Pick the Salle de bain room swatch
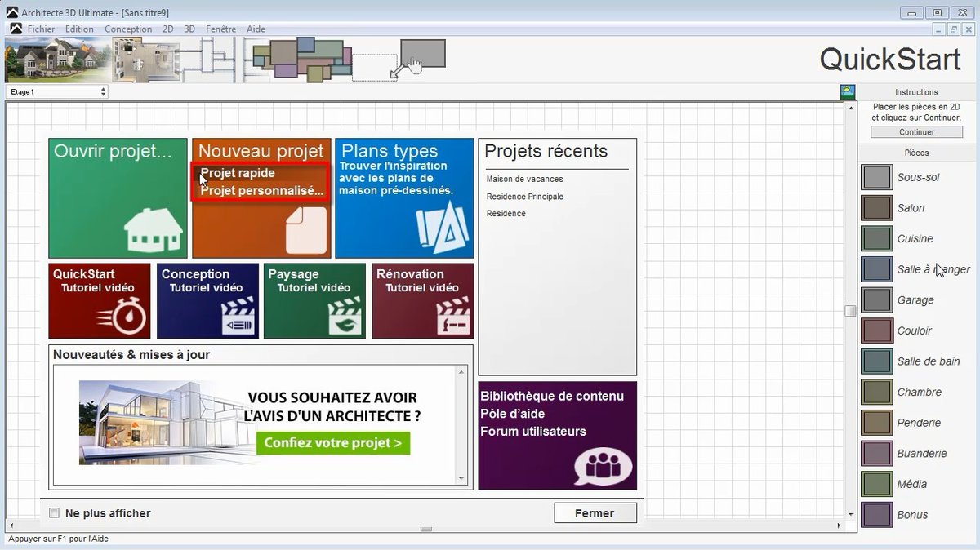 [877, 361]
